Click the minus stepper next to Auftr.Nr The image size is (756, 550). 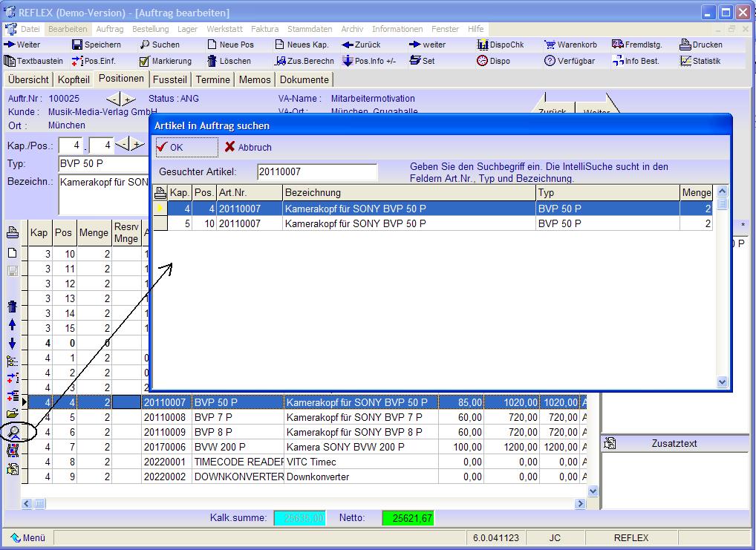pyautogui.click(x=113, y=99)
